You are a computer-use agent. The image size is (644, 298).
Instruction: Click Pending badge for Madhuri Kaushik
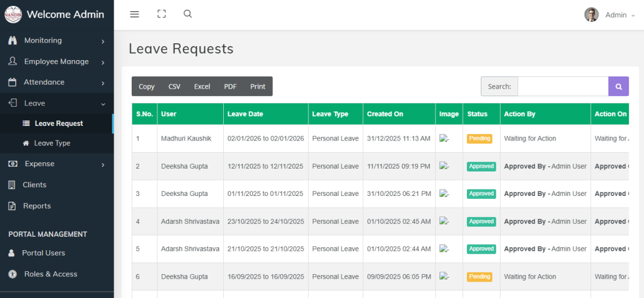pyautogui.click(x=479, y=139)
